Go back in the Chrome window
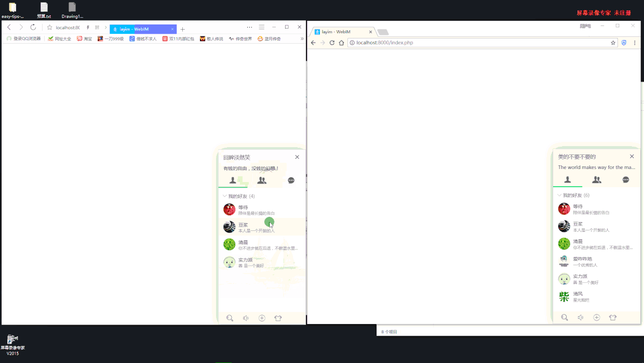Viewport: 644px width, 363px height. [x=313, y=43]
